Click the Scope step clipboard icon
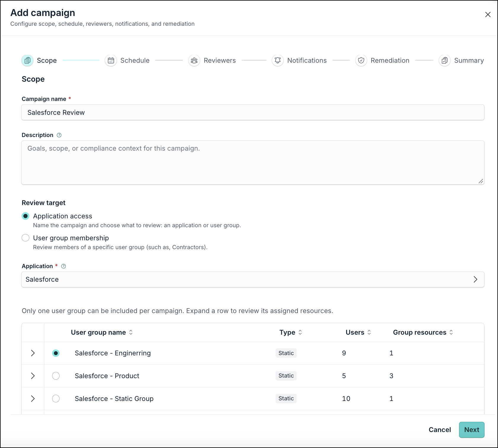The height and width of the screenshot is (448, 498). click(x=27, y=60)
